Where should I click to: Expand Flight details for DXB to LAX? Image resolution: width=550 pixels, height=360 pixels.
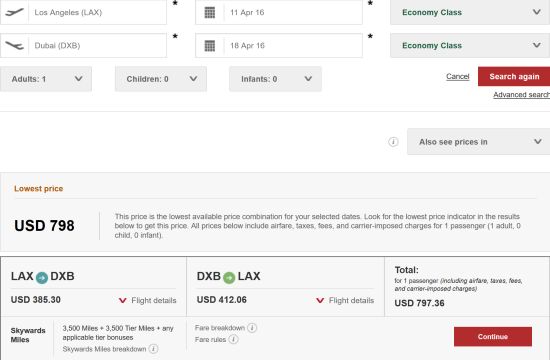point(345,300)
